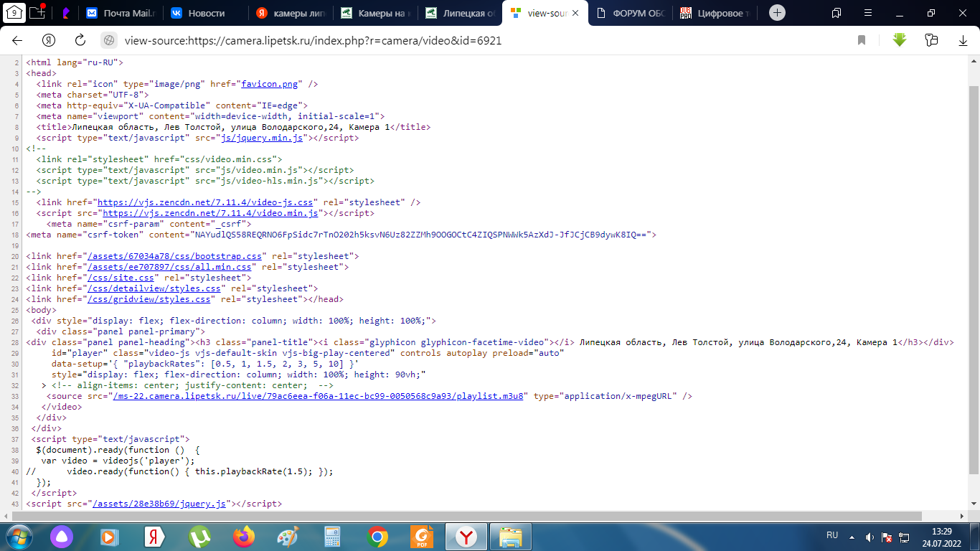980x551 pixels.
Task: Go back to previous page
Action: point(17,41)
